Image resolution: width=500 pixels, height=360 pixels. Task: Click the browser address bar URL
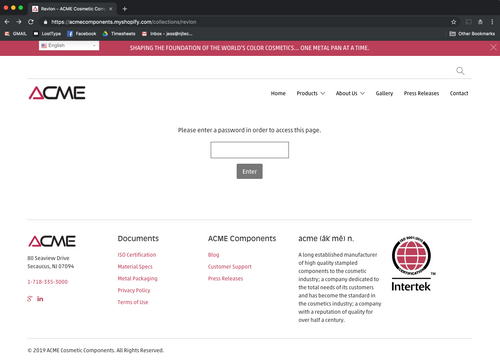pos(124,22)
